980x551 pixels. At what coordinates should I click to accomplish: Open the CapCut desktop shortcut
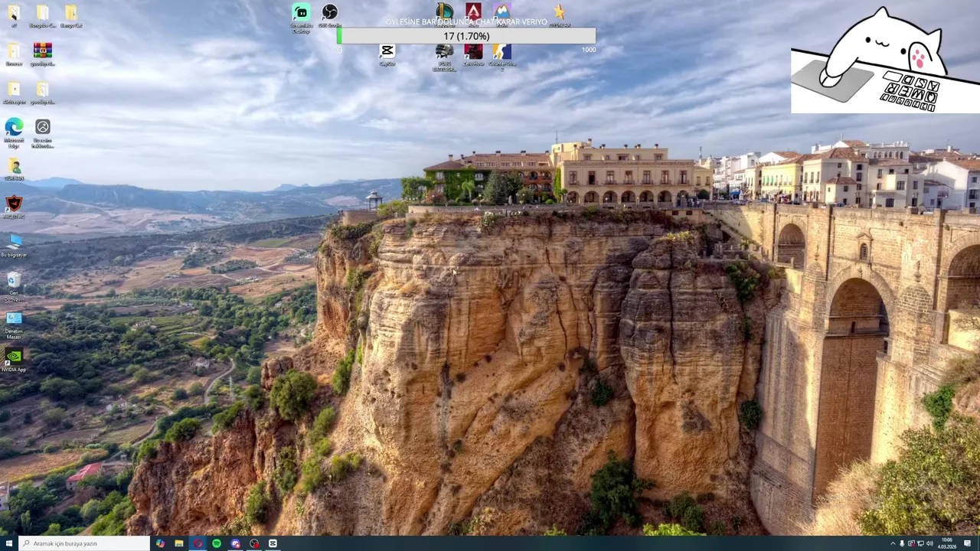[x=387, y=54]
